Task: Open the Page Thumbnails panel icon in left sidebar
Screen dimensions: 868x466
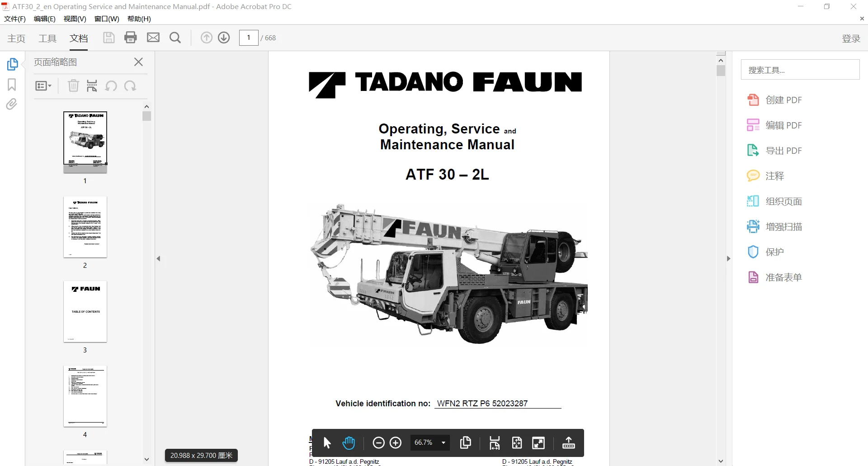Action: click(x=12, y=64)
